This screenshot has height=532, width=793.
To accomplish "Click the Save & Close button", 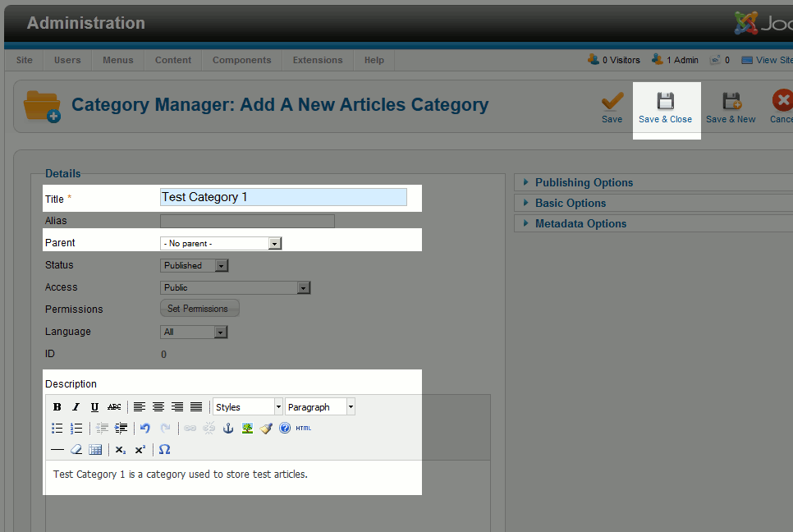I will click(x=665, y=108).
